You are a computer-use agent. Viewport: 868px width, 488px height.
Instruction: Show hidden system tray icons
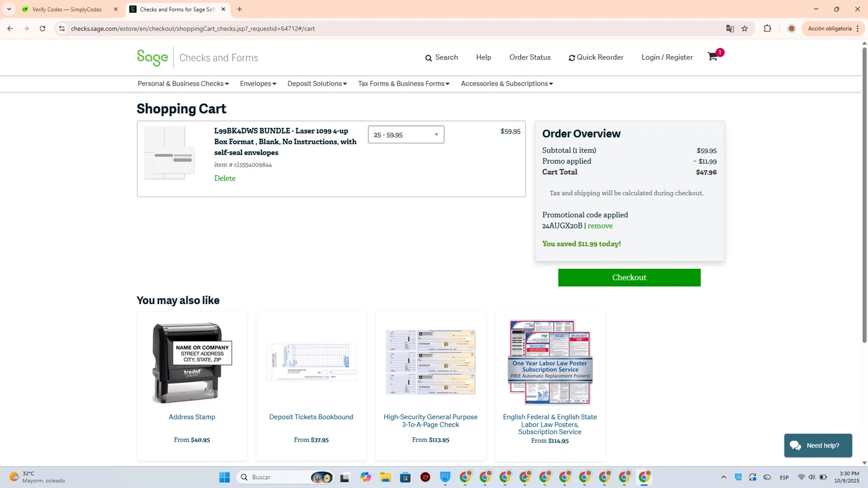(x=723, y=477)
